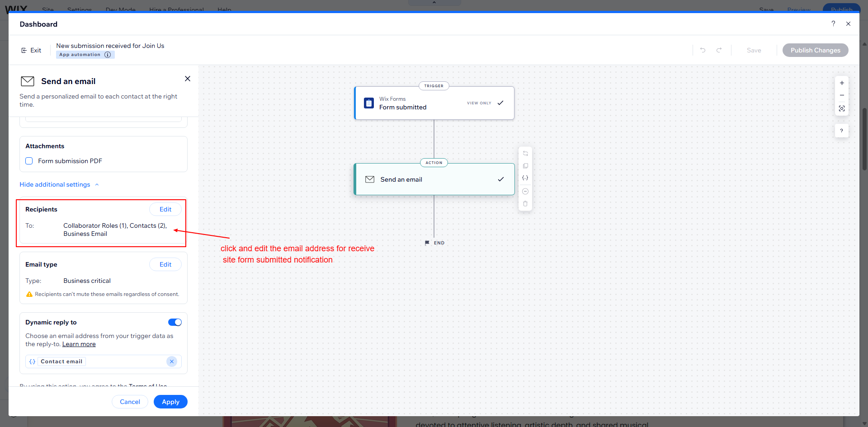Open the Dashboard help question mark
The image size is (868, 427).
pyautogui.click(x=833, y=24)
